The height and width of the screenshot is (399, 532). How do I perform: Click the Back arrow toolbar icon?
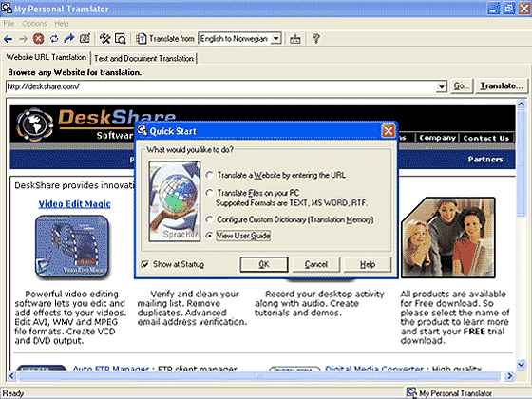click(9, 39)
